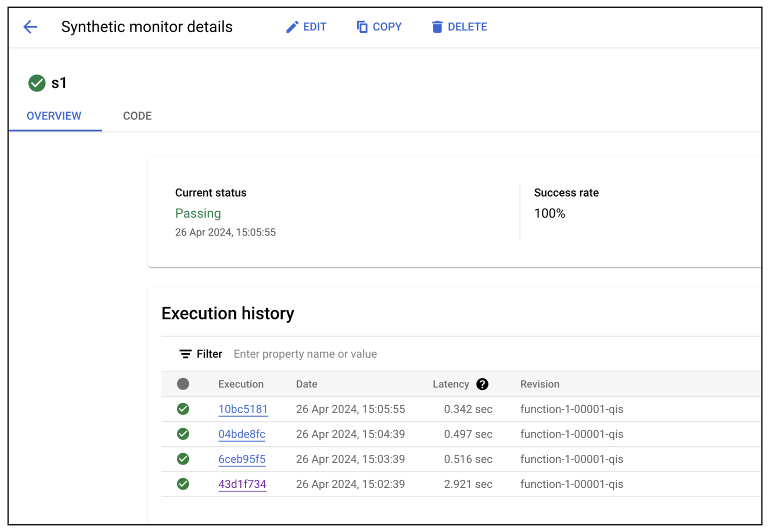Image resolution: width=768 pixels, height=532 pixels.
Task: Click the back arrow icon
Action: pyautogui.click(x=30, y=27)
